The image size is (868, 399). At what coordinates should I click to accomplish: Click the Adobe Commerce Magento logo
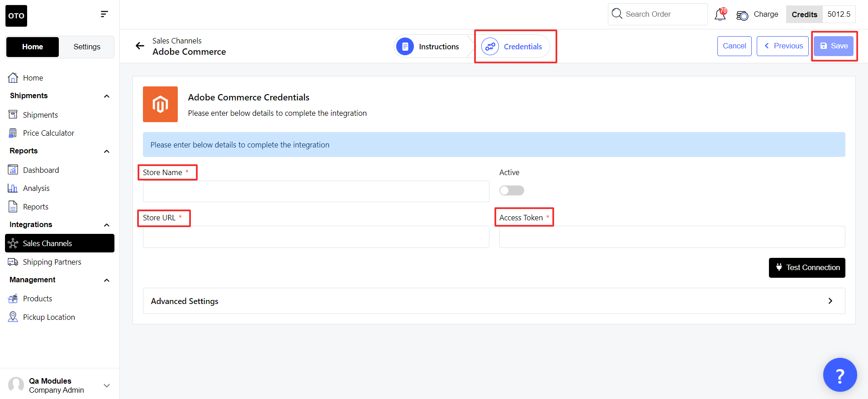tap(160, 104)
